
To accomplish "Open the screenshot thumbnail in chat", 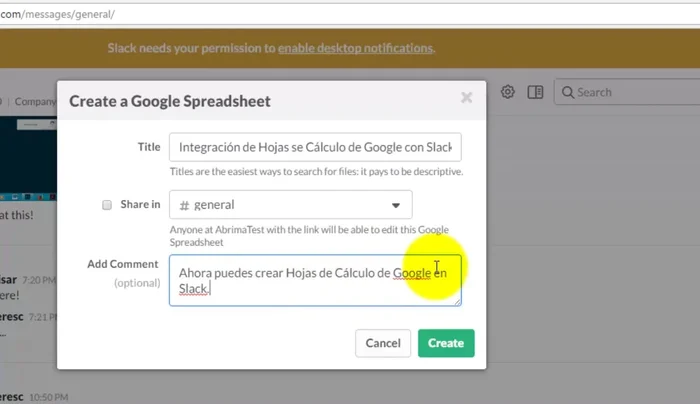I will point(28,158).
